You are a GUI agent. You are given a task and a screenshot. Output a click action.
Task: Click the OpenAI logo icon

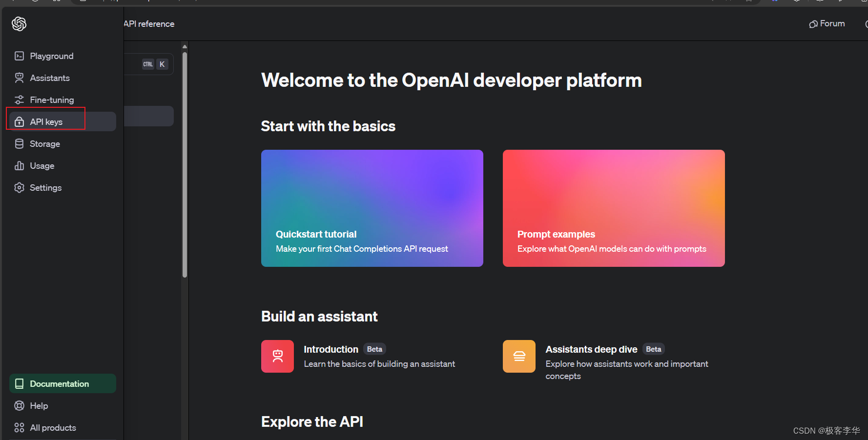(x=19, y=23)
